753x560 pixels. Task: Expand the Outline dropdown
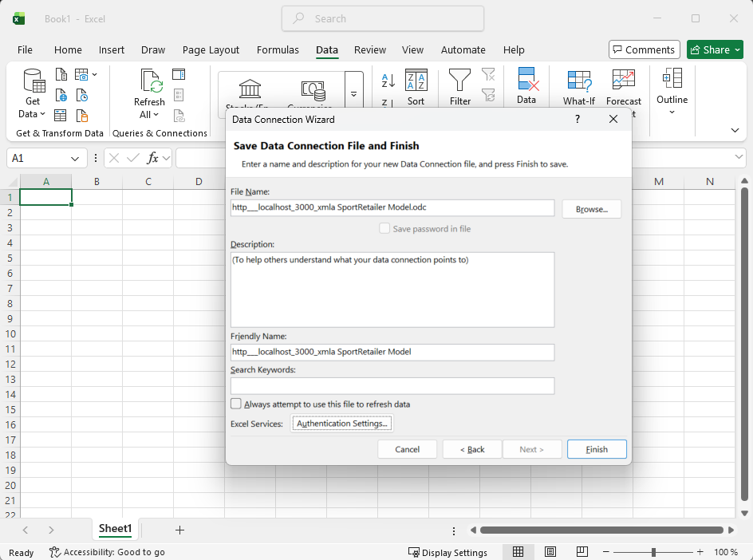(672, 112)
